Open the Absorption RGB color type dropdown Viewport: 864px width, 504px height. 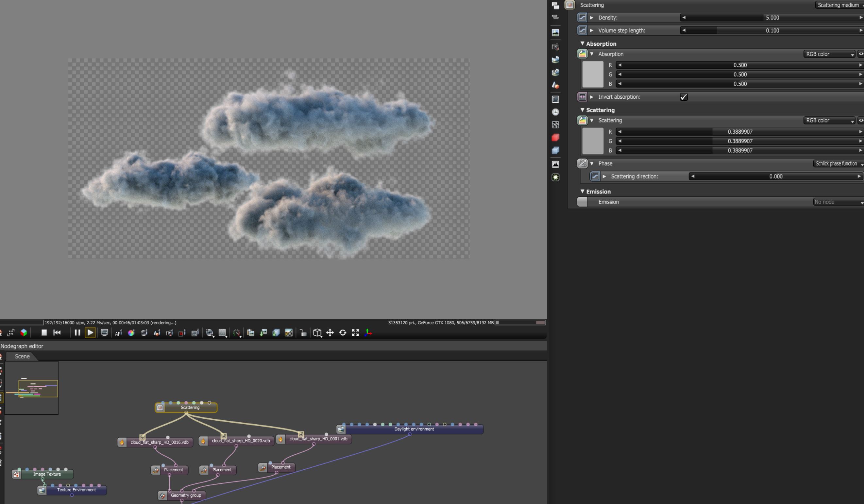pyautogui.click(x=830, y=54)
